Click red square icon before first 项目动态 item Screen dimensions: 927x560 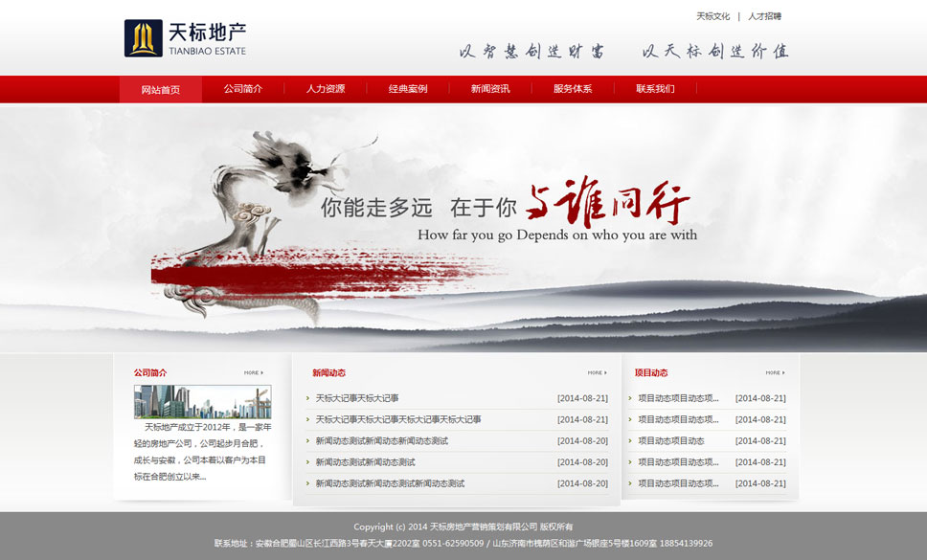click(631, 397)
